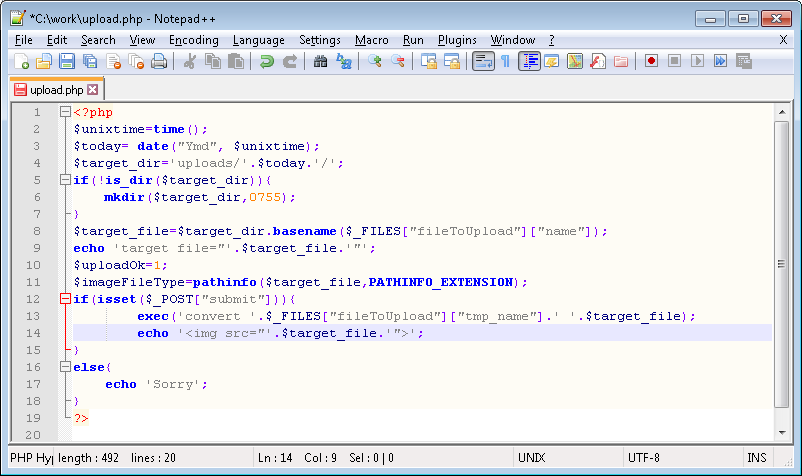The image size is (802, 476).
Task: Click the Open file folder icon
Action: click(x=44, y=61)
